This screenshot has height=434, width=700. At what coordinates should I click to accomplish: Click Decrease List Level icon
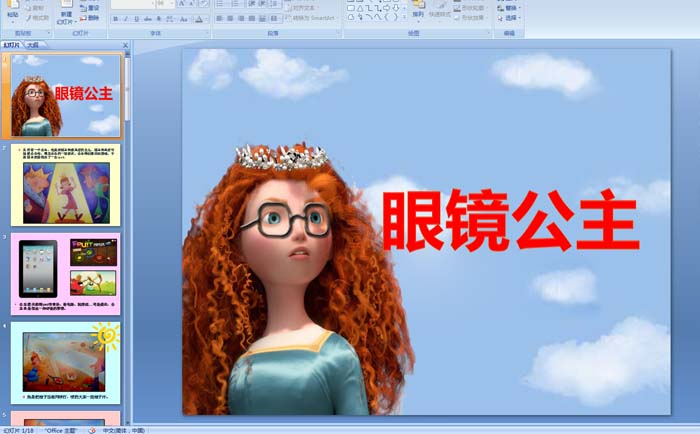point(252,4)
